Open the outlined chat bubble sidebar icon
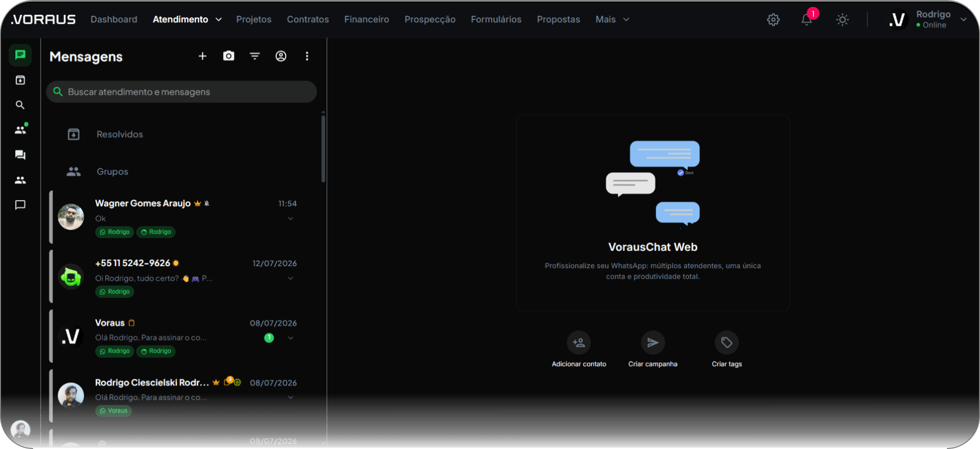 [x=20, y=205]
